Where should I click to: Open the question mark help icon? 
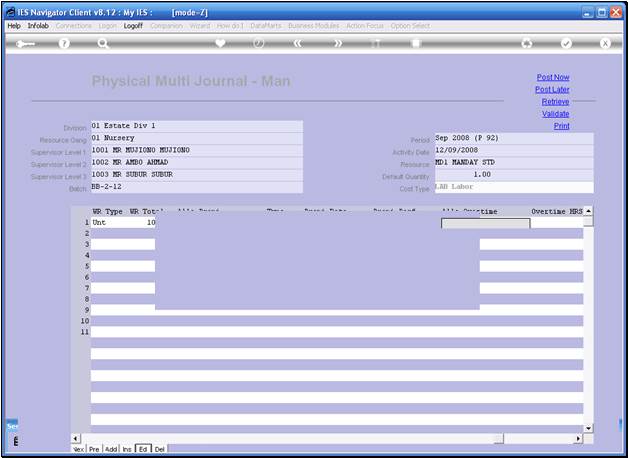pyautogui.click(x=64, y=43)
